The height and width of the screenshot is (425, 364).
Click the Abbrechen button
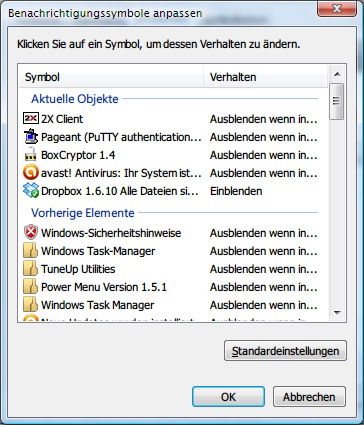[x=309, y=397]
